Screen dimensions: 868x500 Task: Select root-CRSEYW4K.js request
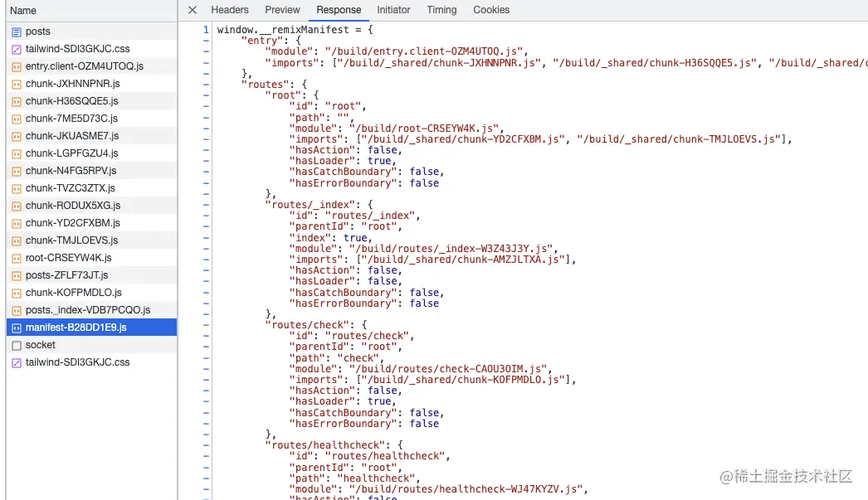tap(92, 258)
